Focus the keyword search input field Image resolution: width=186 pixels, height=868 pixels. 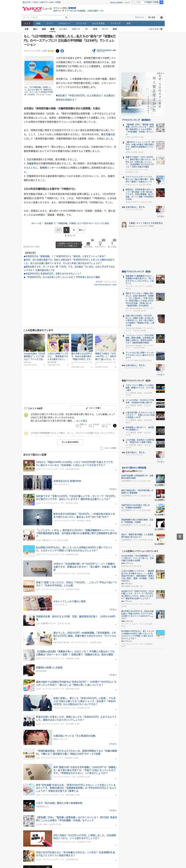point(44,17)
